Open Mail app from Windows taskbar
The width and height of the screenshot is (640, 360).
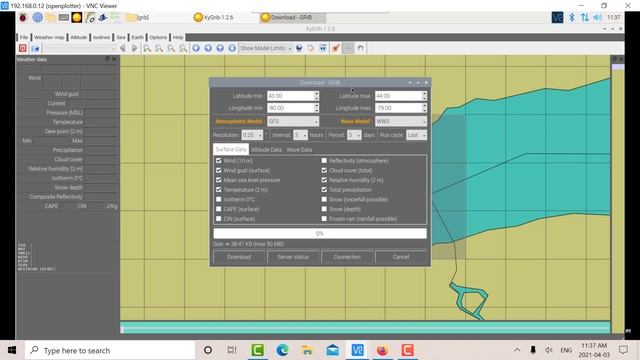pyautogui.click(x=333, y=350)
